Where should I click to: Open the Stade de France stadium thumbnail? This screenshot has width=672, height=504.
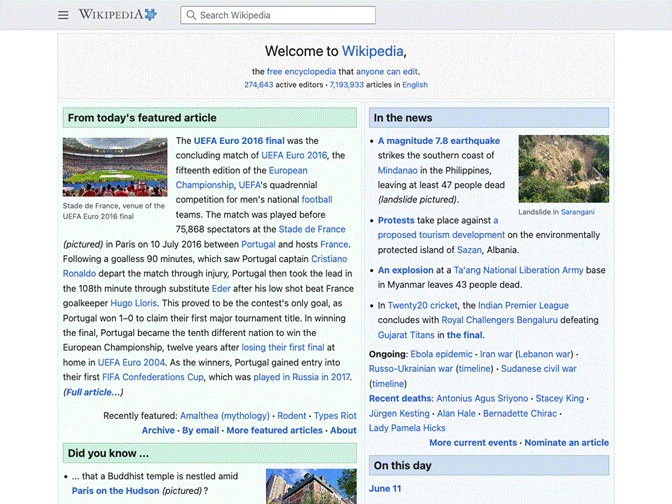[115, 167]
